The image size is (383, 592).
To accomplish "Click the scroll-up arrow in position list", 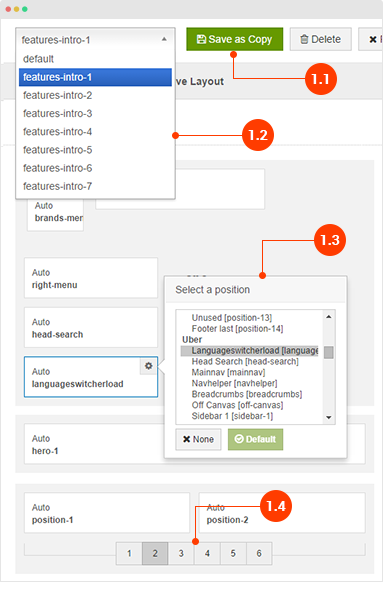I will (x=329, y=317).
